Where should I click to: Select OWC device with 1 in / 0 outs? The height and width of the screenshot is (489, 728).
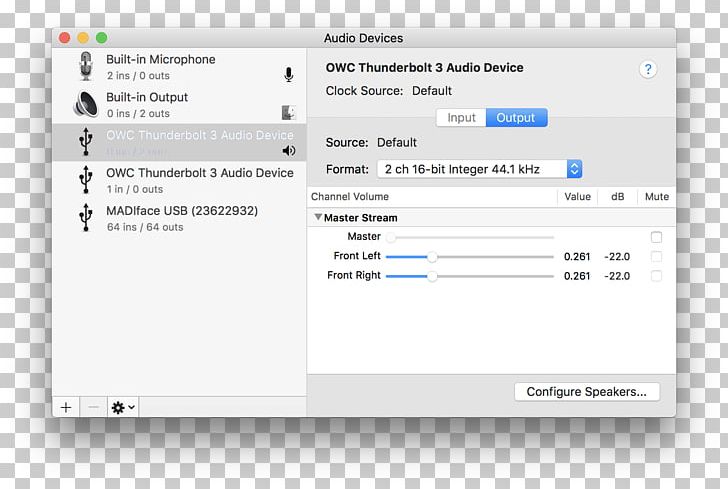click(x=179, y=180)
